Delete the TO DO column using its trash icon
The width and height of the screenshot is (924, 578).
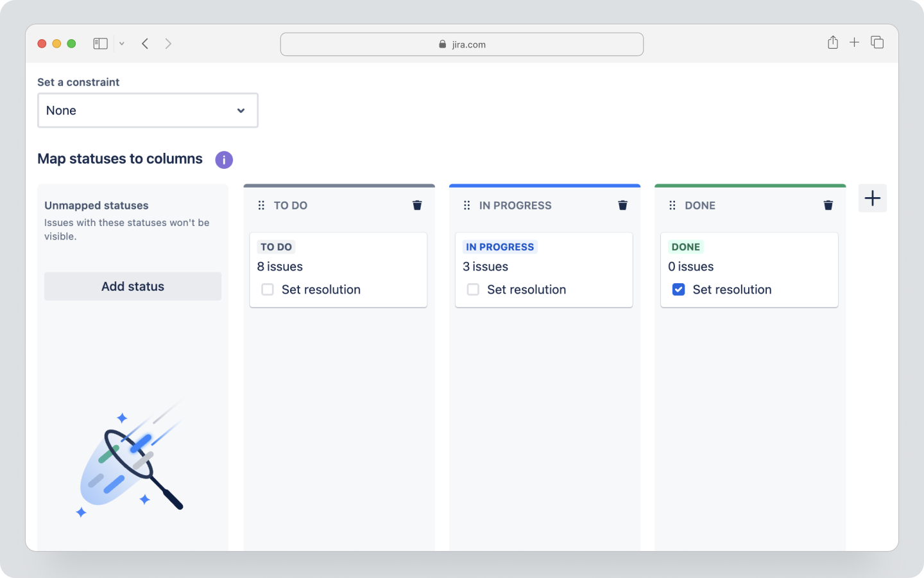[x=417, y=205]
